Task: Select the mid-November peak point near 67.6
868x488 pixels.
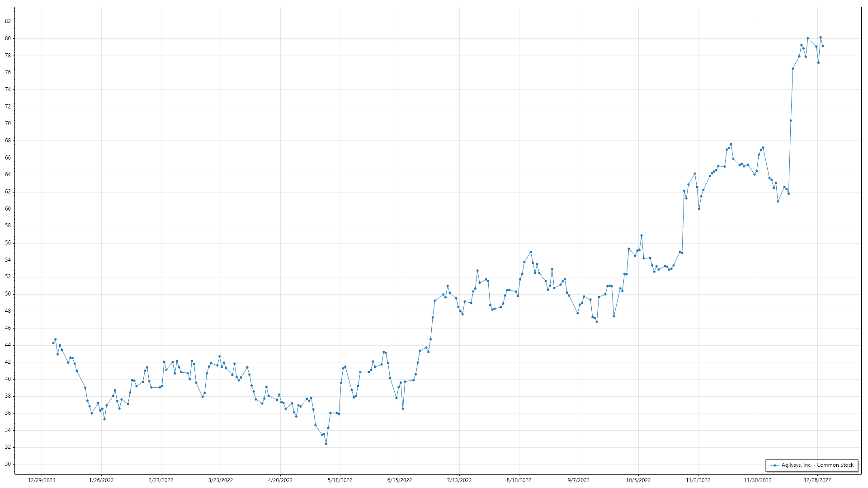Action: (x=731, y=144)
